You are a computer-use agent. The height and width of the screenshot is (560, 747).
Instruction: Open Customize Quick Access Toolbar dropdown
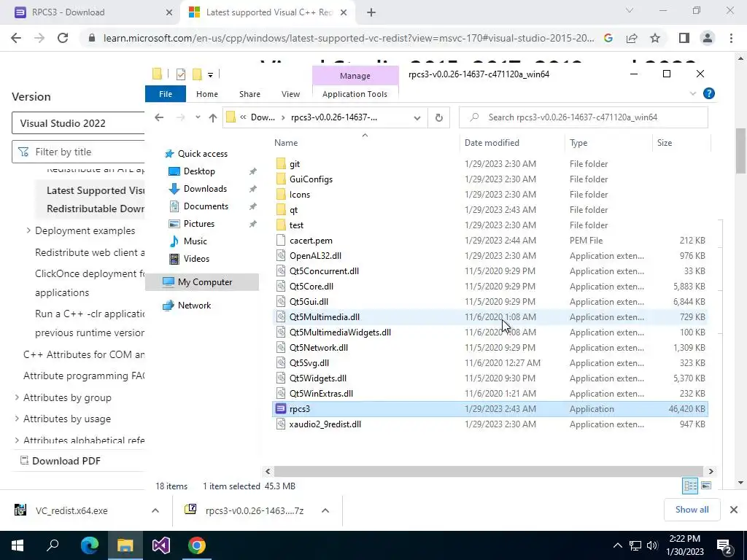point(210,75)
